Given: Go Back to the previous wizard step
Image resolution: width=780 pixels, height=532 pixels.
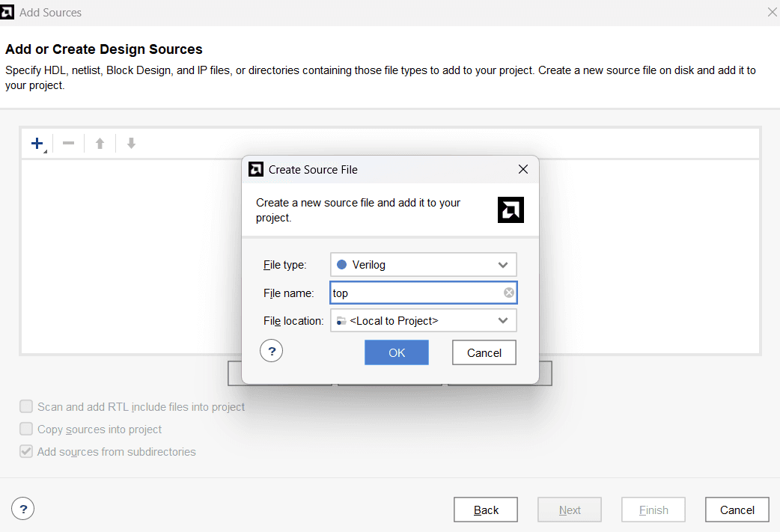Looking at the screenshot, I should [486, 510].
